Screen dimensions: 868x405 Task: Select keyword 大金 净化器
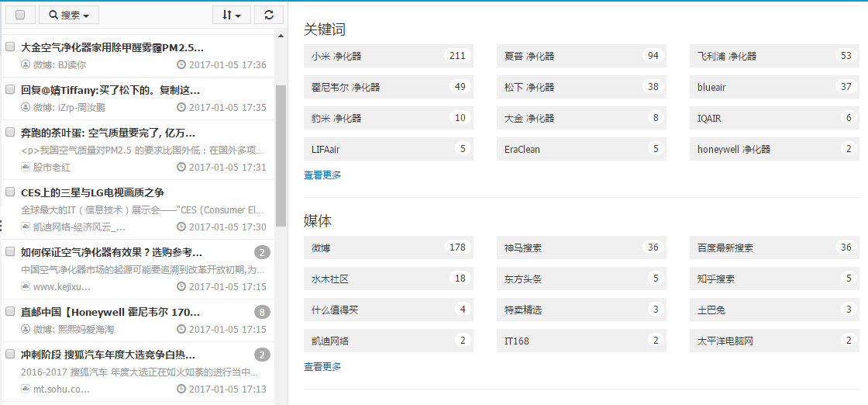click(581, 118)
